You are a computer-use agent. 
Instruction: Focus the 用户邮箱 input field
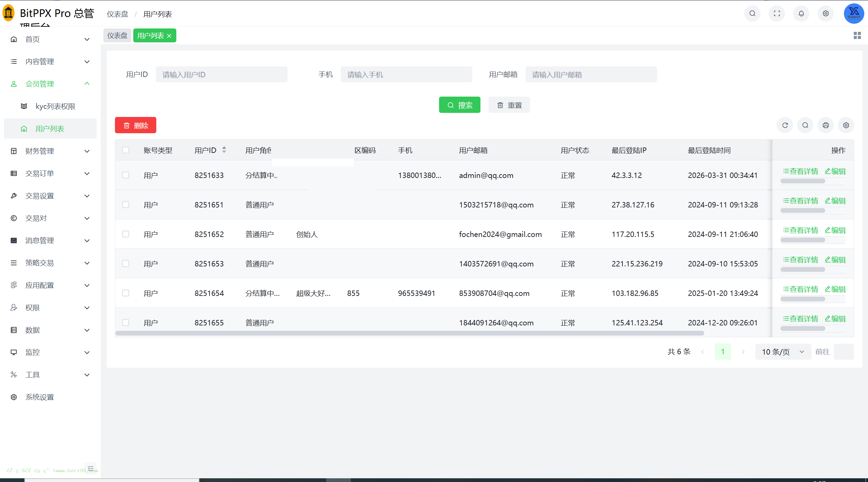tap(591, 75)
